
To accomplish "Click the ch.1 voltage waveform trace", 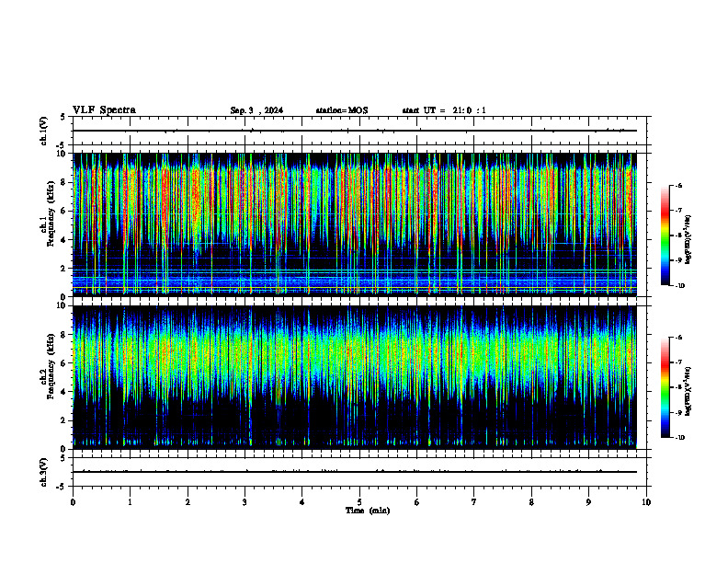I will coord(355,131).
